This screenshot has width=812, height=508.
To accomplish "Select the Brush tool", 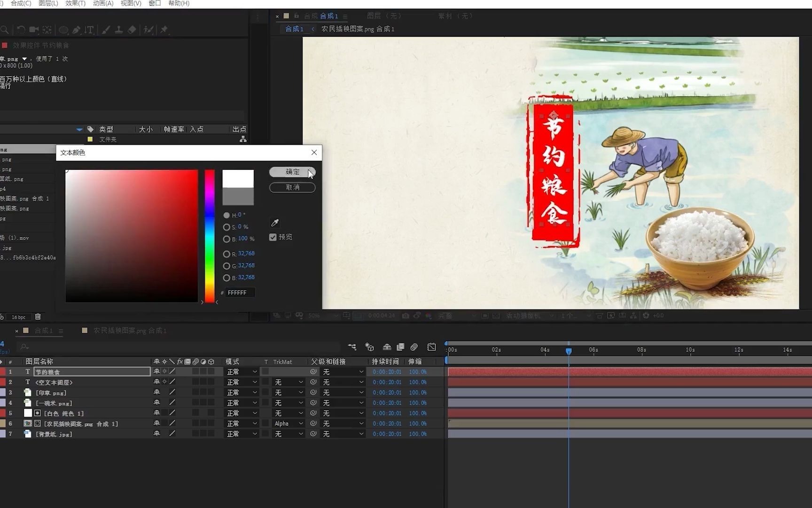I will tap(106, 30).
